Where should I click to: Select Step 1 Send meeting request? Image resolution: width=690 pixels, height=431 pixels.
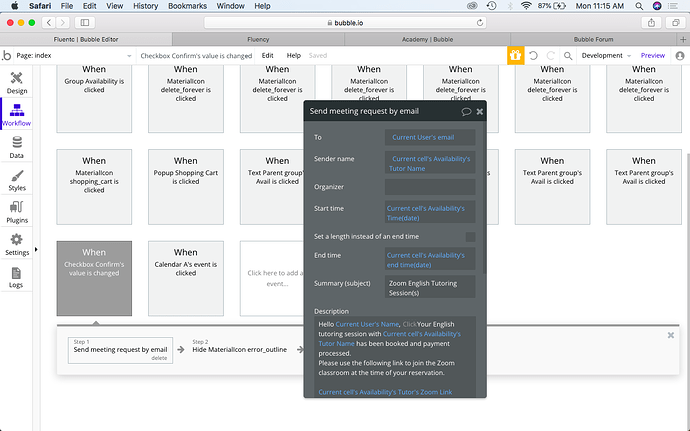[x=120, y=350]
